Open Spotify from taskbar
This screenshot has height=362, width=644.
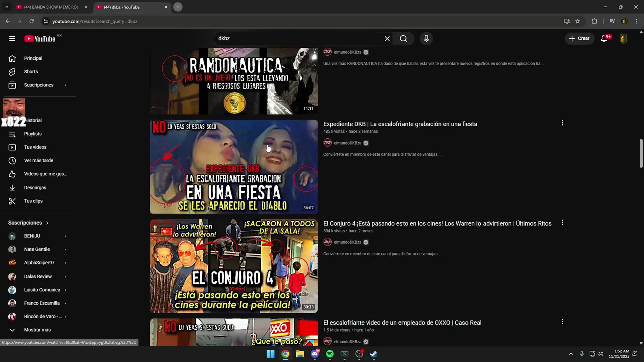coord(330,354)
